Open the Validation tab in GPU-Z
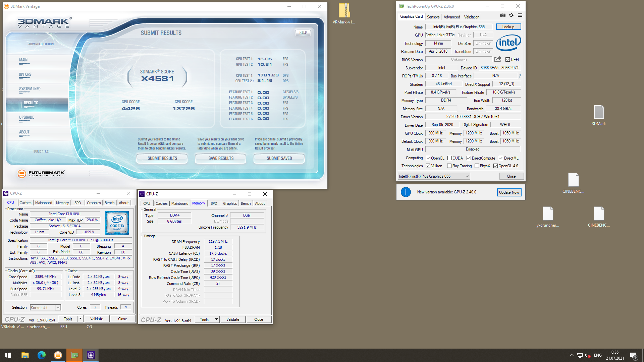644x362 pixels. click(472, 17)
